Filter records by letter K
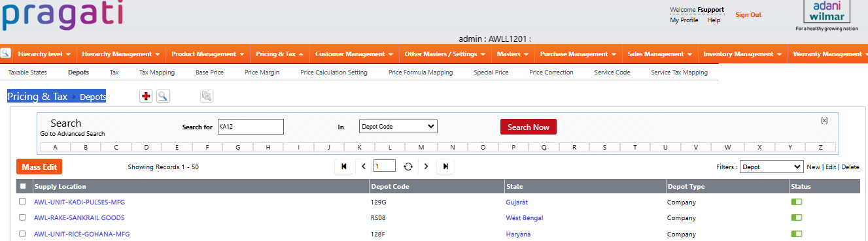This screenshot has height=241, width=868. 360,148
